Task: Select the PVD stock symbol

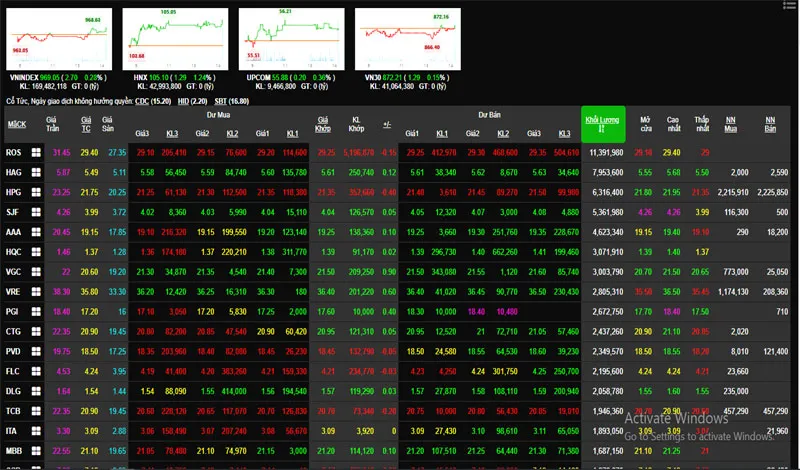Action: pyautogui.click(x=13, y=351)
